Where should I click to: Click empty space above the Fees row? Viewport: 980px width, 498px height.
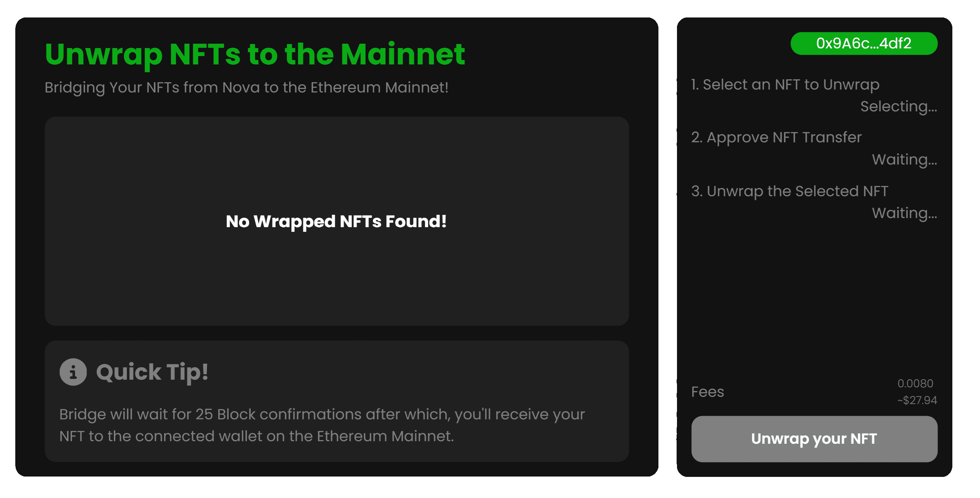point(814,305)
